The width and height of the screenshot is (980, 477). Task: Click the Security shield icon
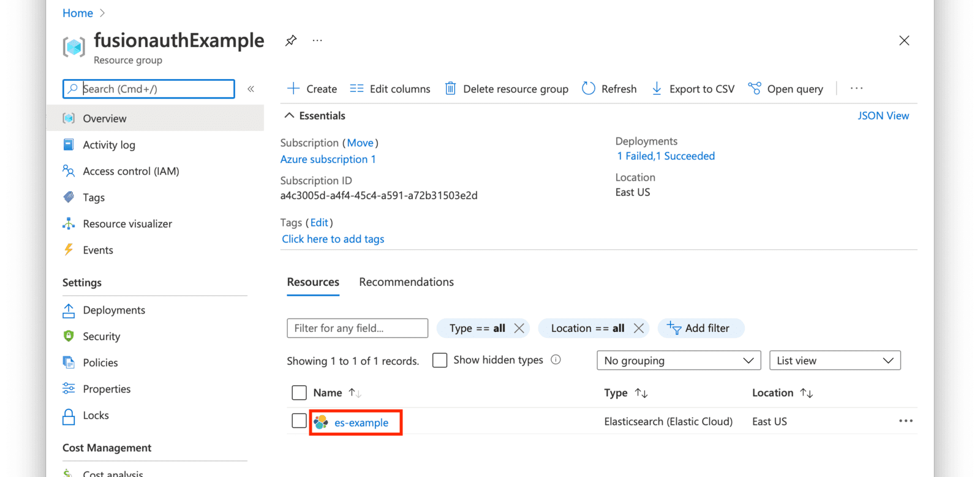click(69, 336)
